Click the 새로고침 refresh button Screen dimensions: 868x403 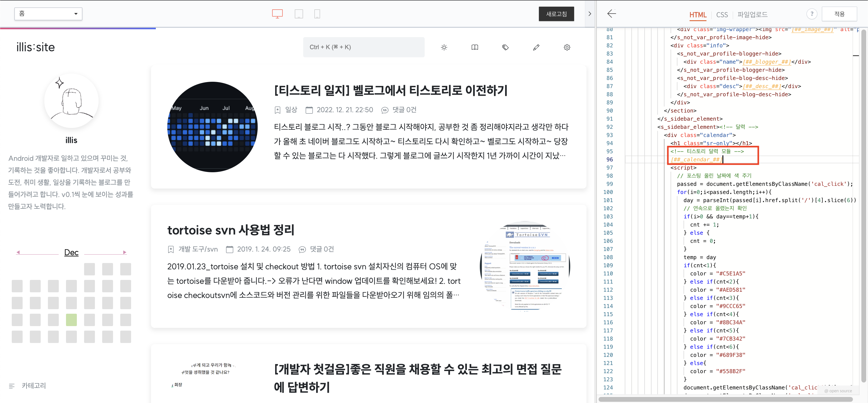click(556, 14)
